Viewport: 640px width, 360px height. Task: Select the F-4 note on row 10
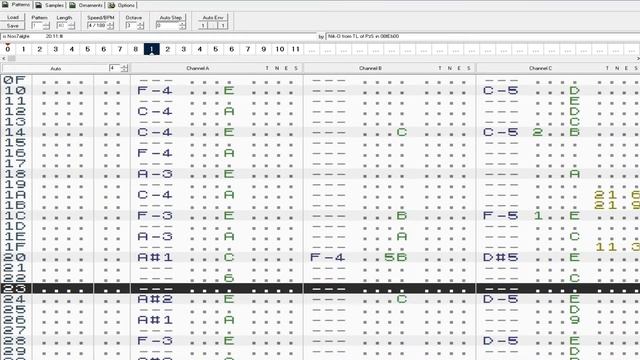[x=155, y=90]
